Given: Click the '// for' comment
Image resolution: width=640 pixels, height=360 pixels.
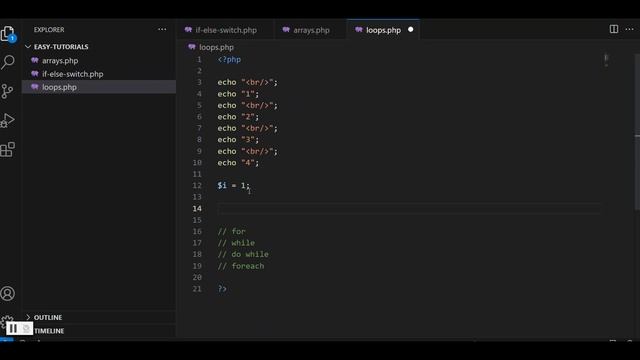Looking at the screenshot, I should pyautogui.click(x=231, y=231).
